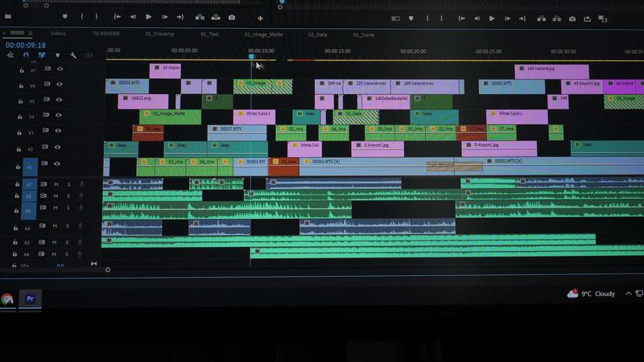Screen dimensions: 644x362
Task: Open the sequence panel menu beside 00000 tab
Action: pos(31,33)
